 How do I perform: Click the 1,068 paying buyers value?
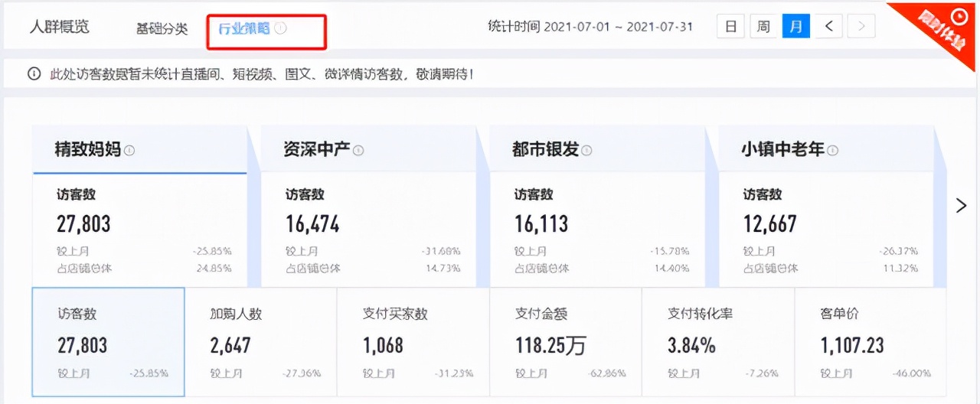click(383, 345)
